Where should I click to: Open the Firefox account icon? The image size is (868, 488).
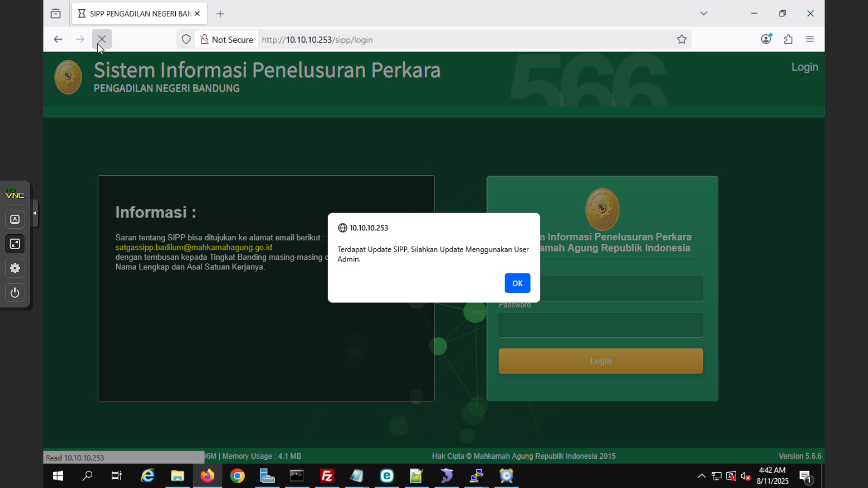pyautogui.click(x=766, y=39)
